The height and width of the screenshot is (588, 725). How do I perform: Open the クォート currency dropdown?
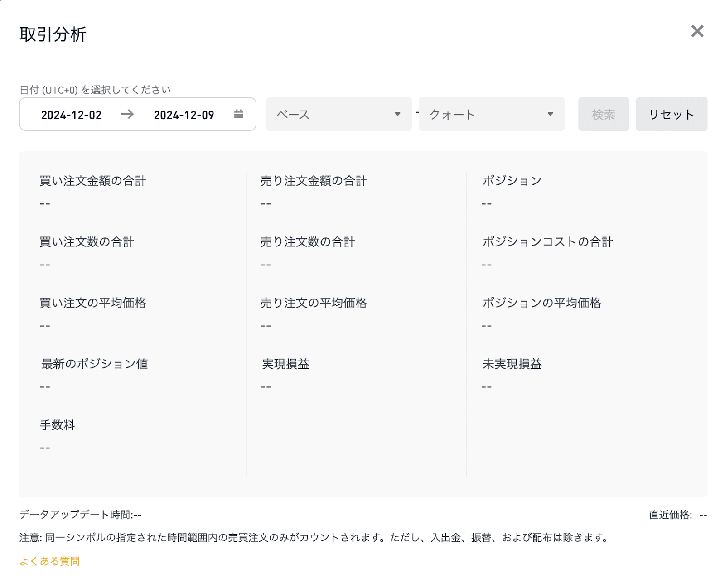tap(492, 114)
